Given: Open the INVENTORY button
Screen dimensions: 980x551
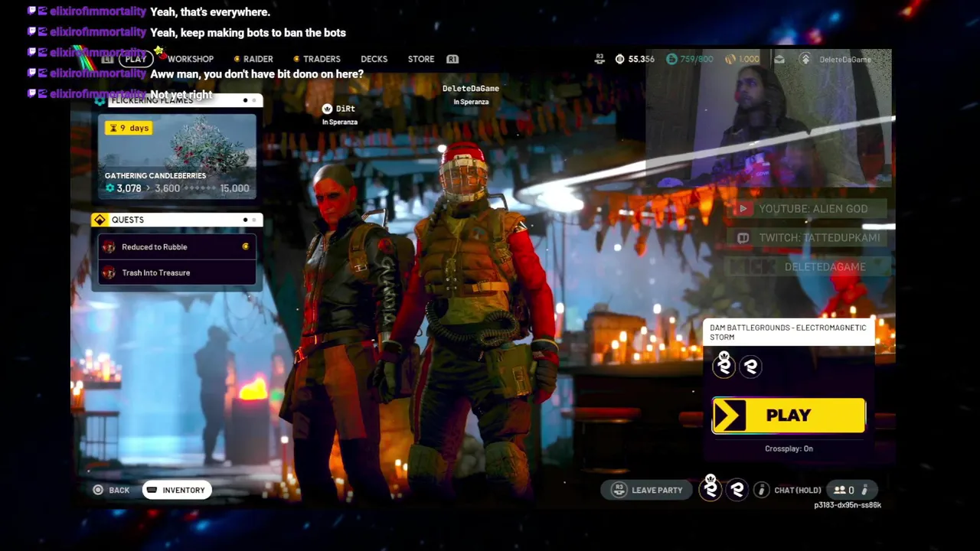Looking at the screenshot, I should [x=177, y=490].
